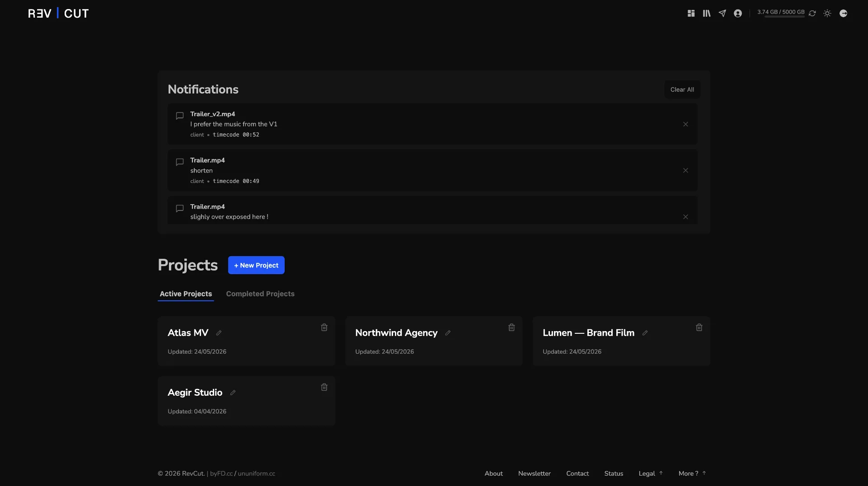The height and width of the screenshot is (486, 868).
Task: Click the storage usage progress bar
Action: pos(784,17)
